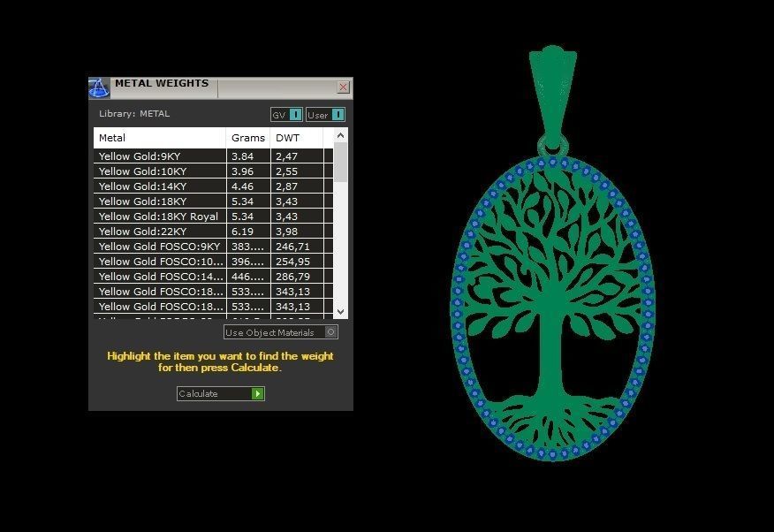Click the Library: METAL label
774x532 pixels.
coord(134,113)
